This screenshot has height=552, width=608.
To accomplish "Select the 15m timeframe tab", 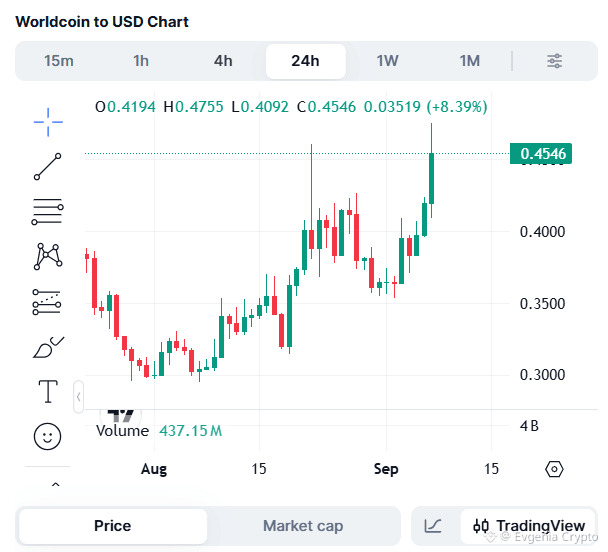I will point(59,61).
